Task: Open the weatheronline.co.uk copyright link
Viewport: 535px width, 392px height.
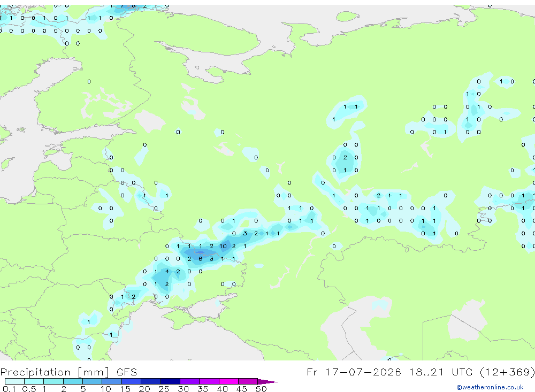Action: click(490, 387)
